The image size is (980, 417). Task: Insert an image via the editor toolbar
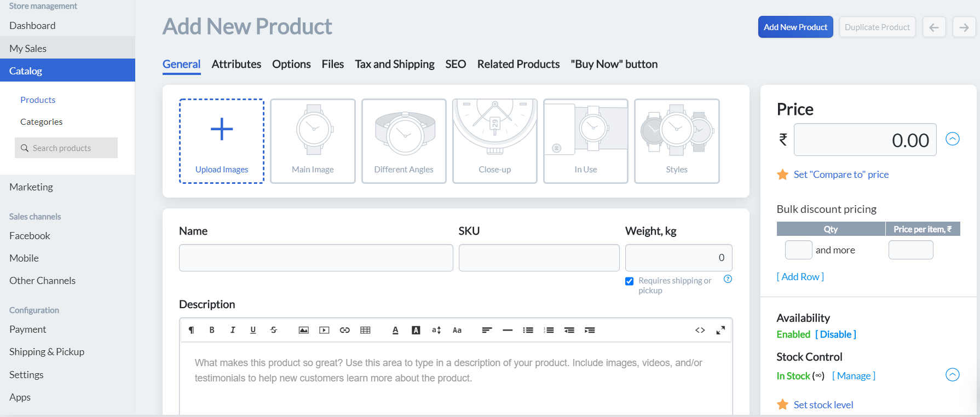(x=303, y=330)
